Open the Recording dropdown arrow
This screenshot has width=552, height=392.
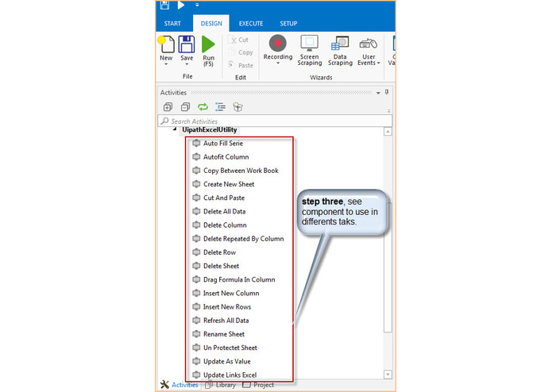[278, 63]
